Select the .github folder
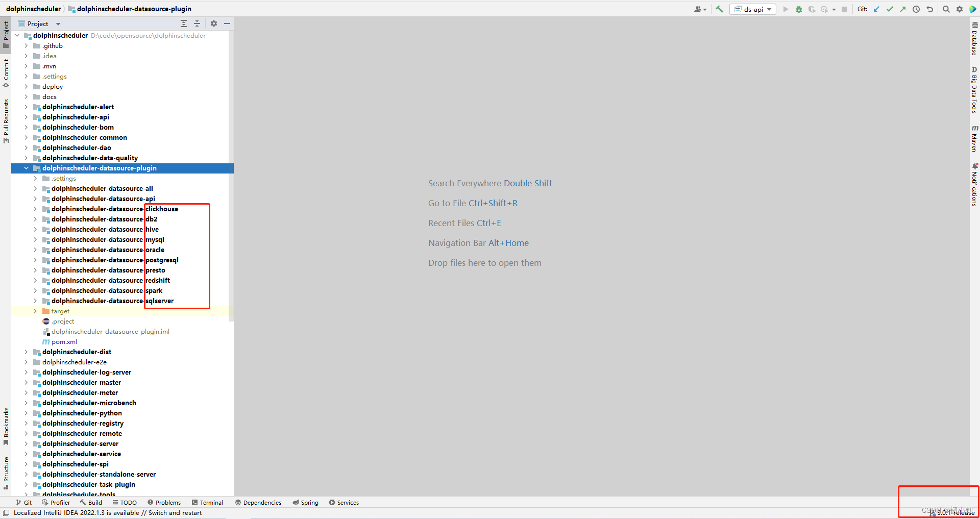The height and width of the screenshot is (519, 980). click(x=53, y=46)
